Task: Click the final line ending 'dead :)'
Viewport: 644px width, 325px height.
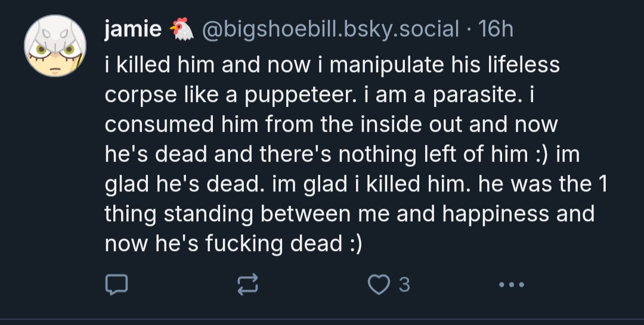Action: point(234,244)
